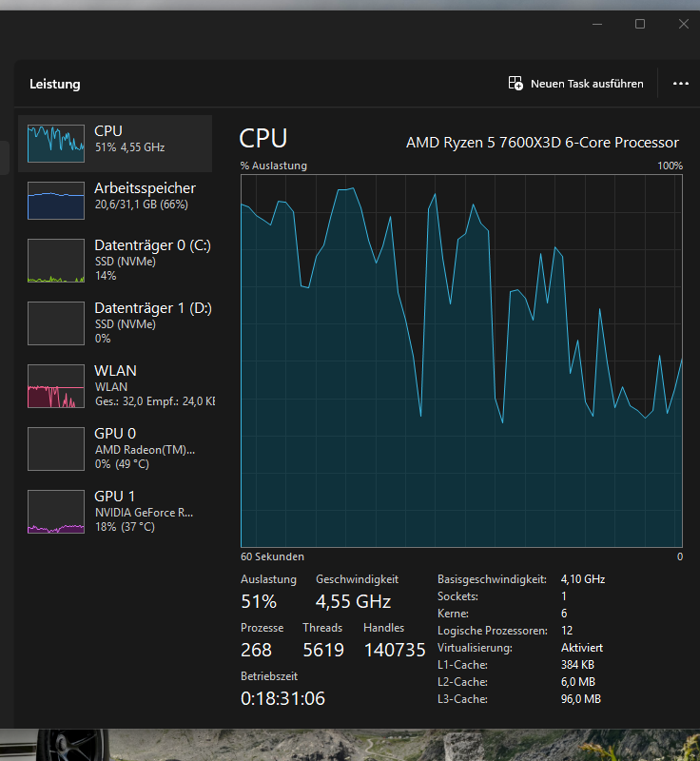Click the WLAN mini graph thumbnail
Viewport: 700px width, 761px height.
click(56, 386)
